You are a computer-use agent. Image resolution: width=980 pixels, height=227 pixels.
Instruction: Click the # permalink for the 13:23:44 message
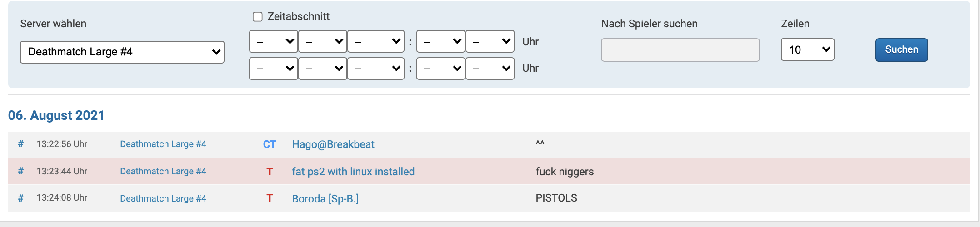point(20,171)
